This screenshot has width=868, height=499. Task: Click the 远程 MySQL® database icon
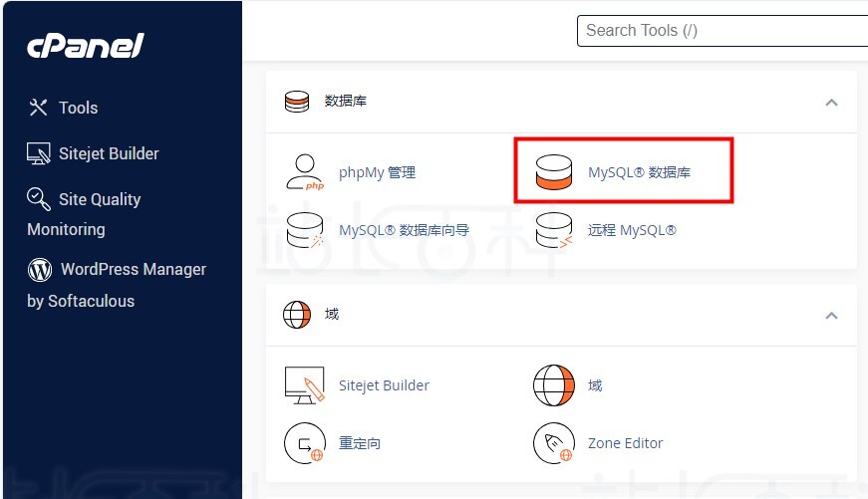[x=553, y=230]
